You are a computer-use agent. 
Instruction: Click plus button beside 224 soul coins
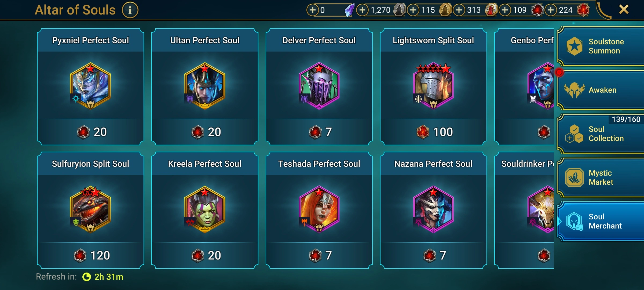(x=551, y=10)
